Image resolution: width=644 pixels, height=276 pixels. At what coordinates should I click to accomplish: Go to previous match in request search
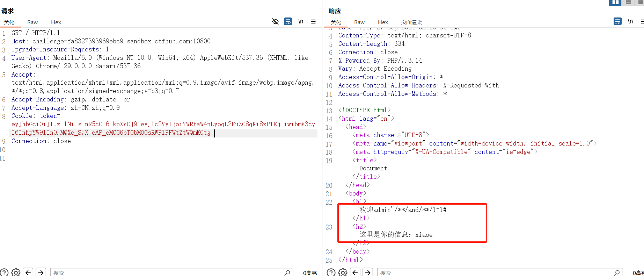[28, 272]
